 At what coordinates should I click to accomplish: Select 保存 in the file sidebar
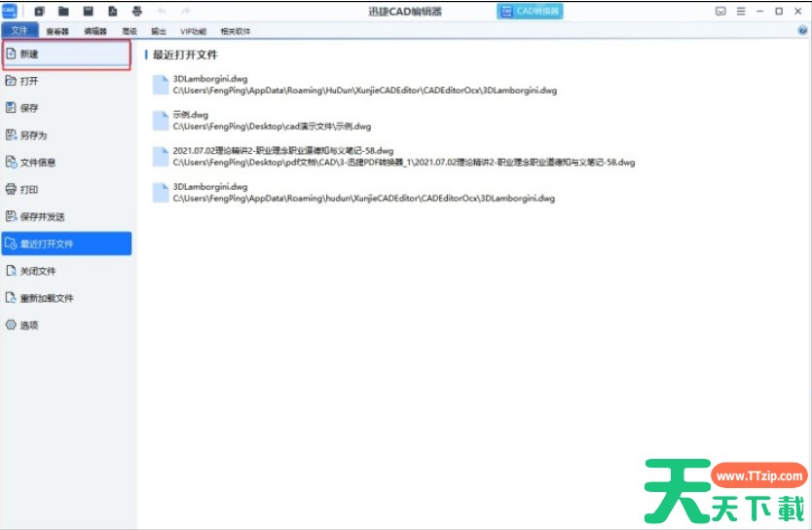click(66, 108)
